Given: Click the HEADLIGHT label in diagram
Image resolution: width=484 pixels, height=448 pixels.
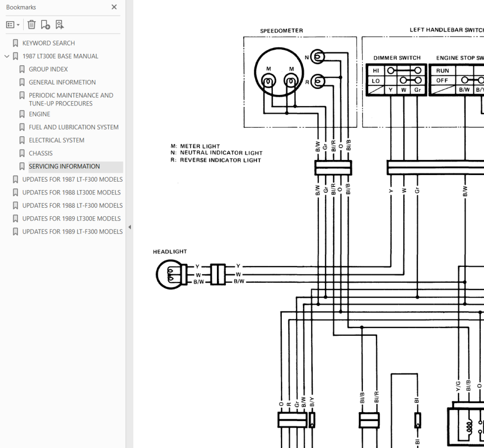Looking at the screenshot, I should (x=170, y=252).
